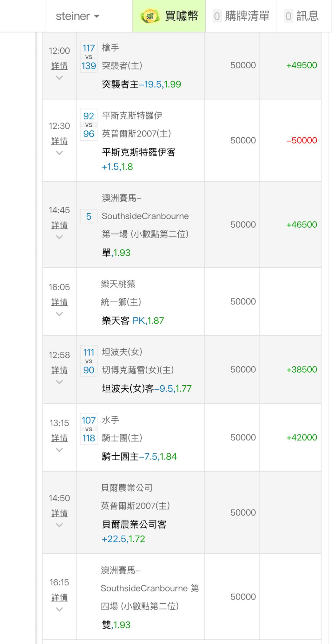Open the 購牌清單 tab
The width and height of the screenshot is (332, 644).
click(x=241, y=16)
